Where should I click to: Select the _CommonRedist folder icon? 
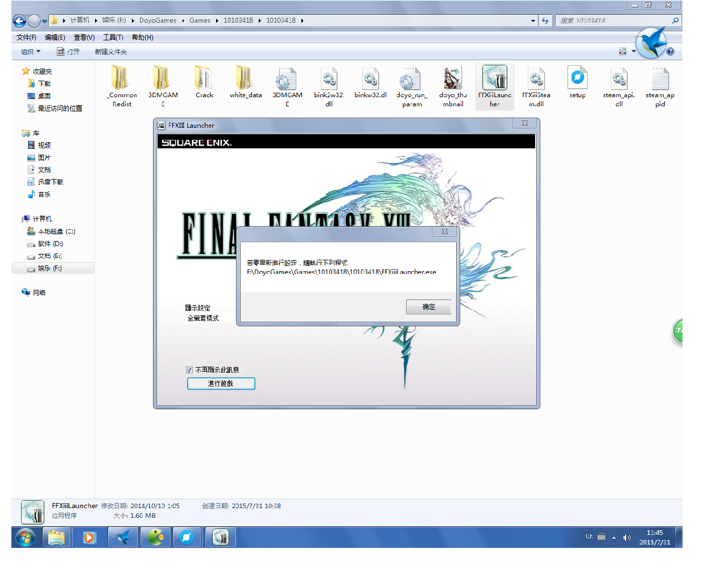click(x=120, y=78)
